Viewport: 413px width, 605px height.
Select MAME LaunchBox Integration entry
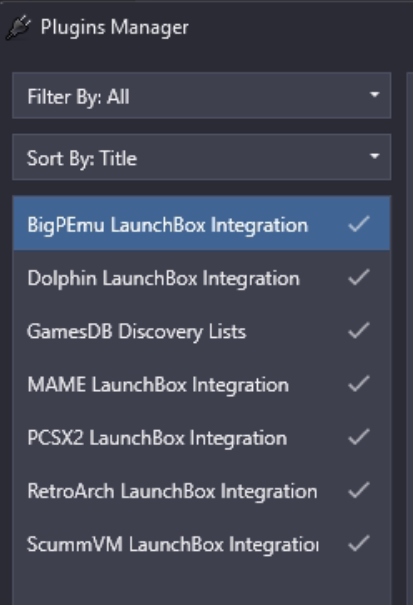(x=201, y=384)
